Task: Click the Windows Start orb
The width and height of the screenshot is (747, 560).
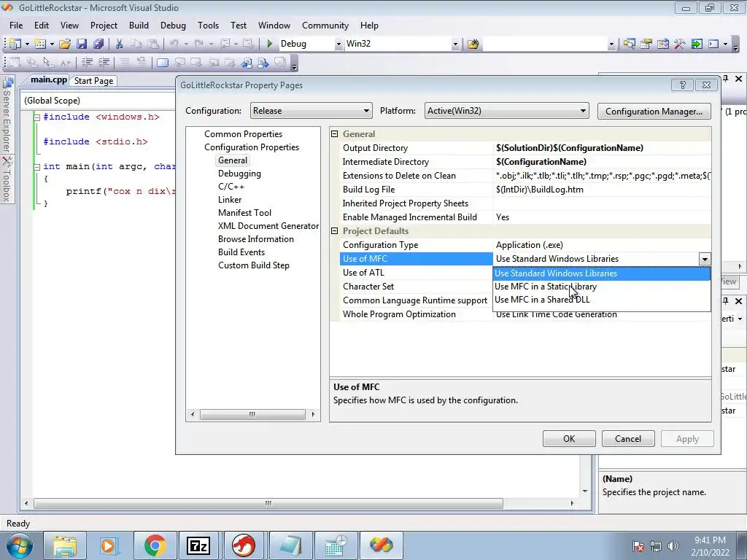Action: coord(20,545)
